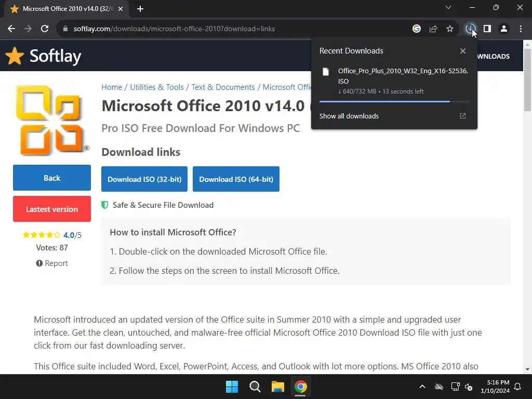Click the page vertical scrollbar thumb
Viewport: 532px width, 399px height.
click(x=527, y=80)
